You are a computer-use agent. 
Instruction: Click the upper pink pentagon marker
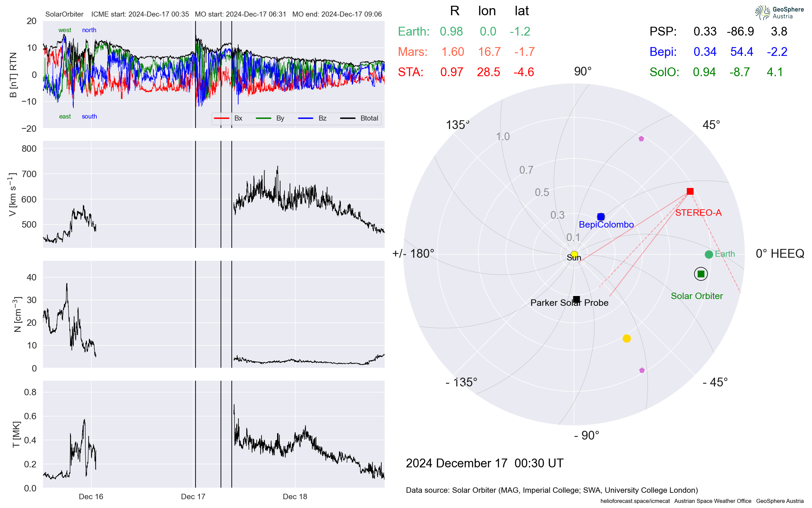click(x=641, y=139)
